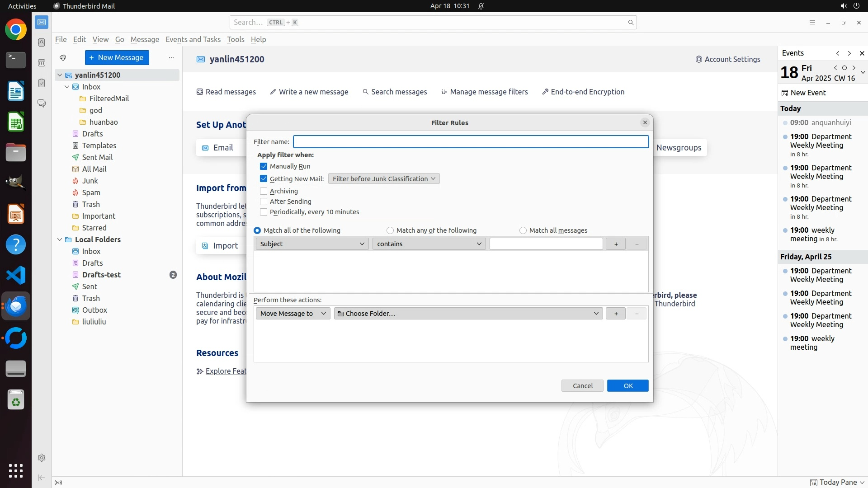Open the Address Book sidebar icon

coord(42,42)
